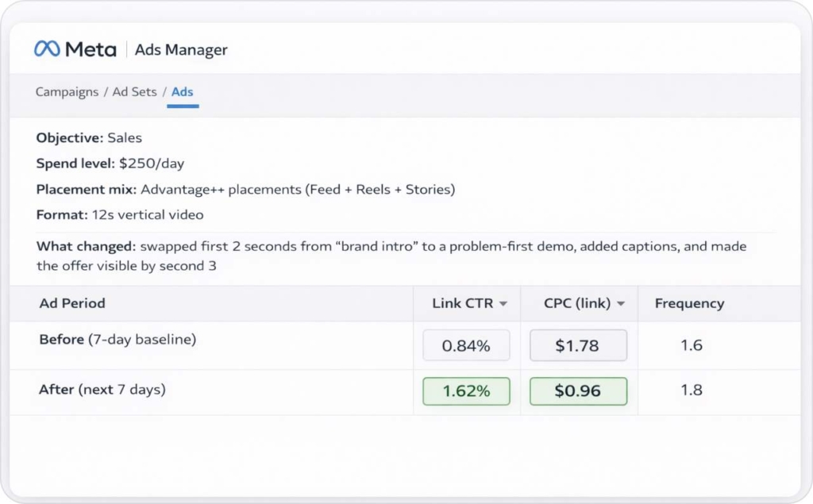Screen dimensions: 813x504
Task: Sort by the Frequency column header
Action: 688,303
